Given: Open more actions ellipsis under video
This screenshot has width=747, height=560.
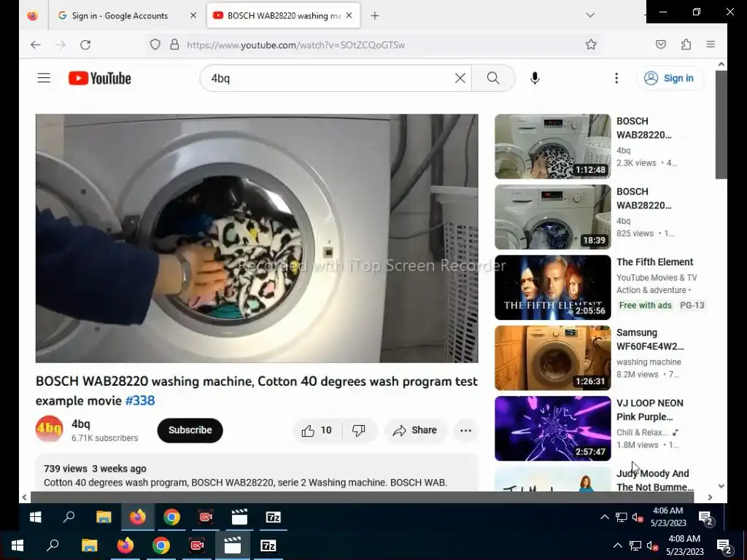Looking at the screenshot, I should [465, 430].
